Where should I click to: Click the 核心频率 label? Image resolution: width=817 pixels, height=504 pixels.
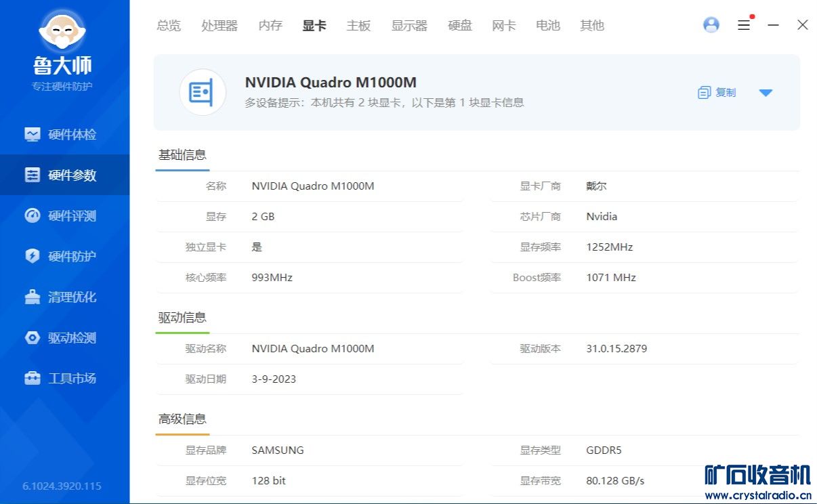click(x=206, y=278)
